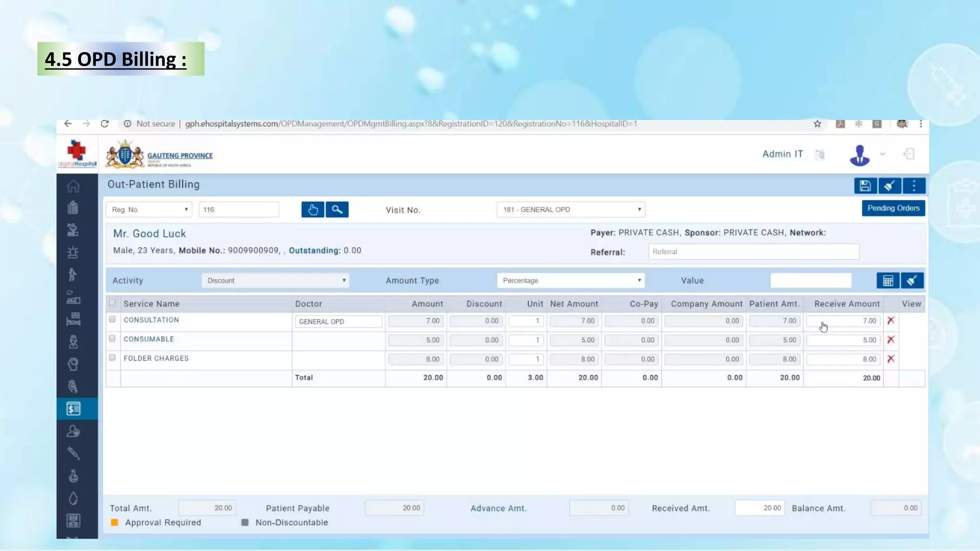980x551 pixels.
Task: Open the hospital bed ward sidebar icon
Action: pos(73,319)
